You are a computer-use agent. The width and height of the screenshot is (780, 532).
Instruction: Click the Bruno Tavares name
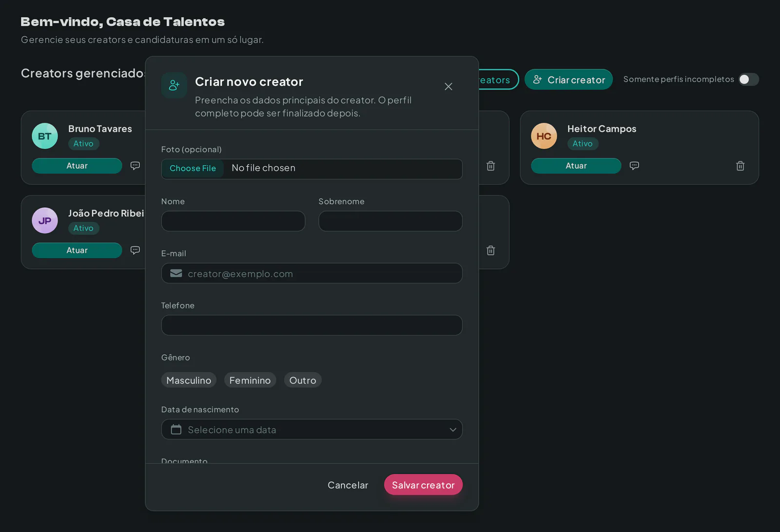[100, 129]
